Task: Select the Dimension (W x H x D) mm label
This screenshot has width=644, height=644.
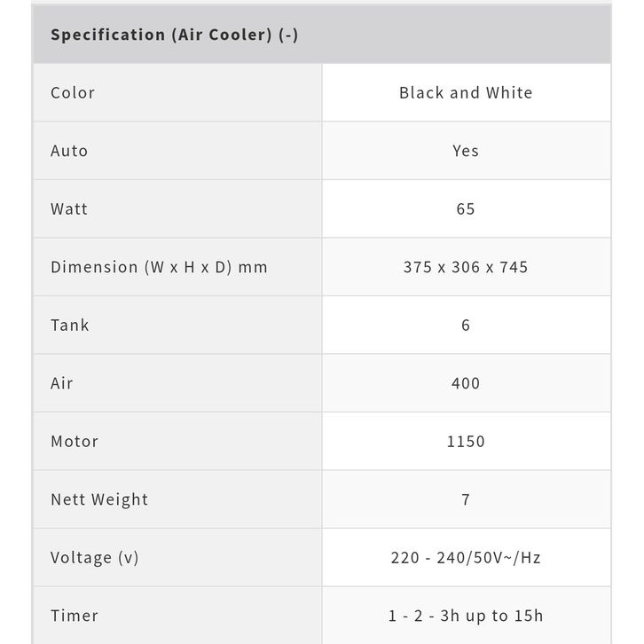Action: coord(159,267)
